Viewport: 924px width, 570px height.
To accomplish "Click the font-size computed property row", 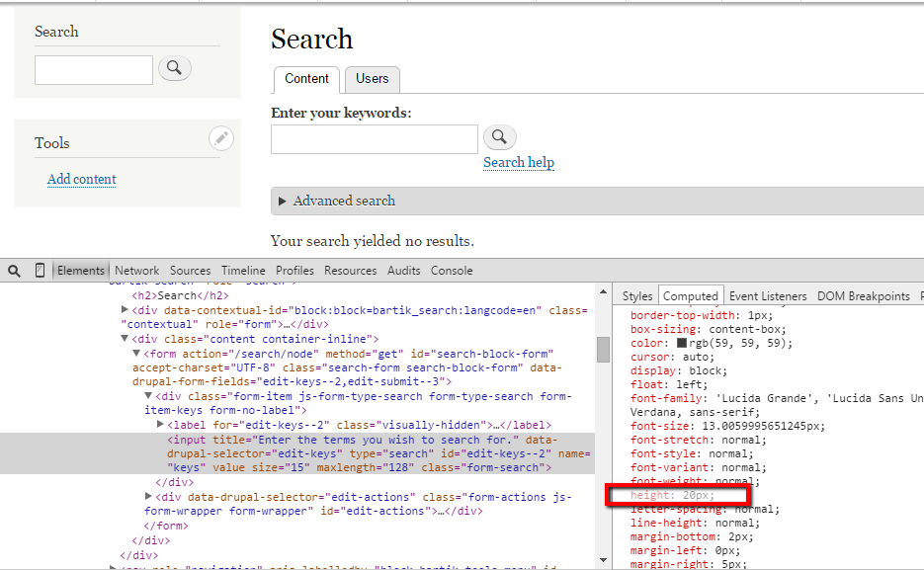I will point(727,426).
